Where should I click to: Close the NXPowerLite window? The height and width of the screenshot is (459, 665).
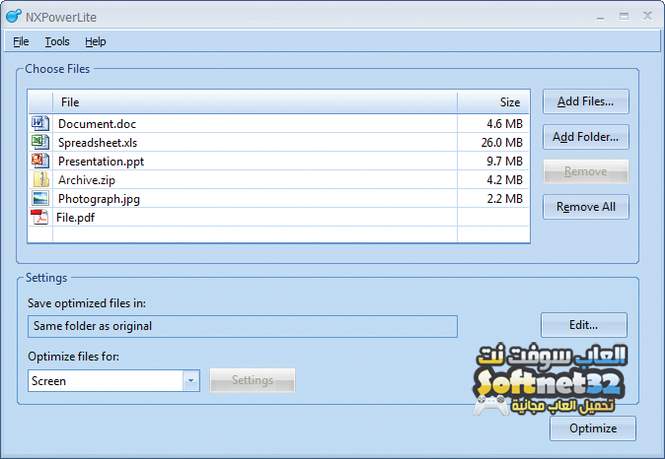click(647, 16)
